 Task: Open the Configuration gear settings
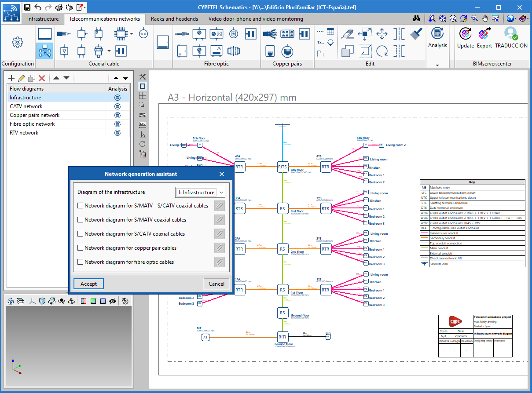(18, 42)
